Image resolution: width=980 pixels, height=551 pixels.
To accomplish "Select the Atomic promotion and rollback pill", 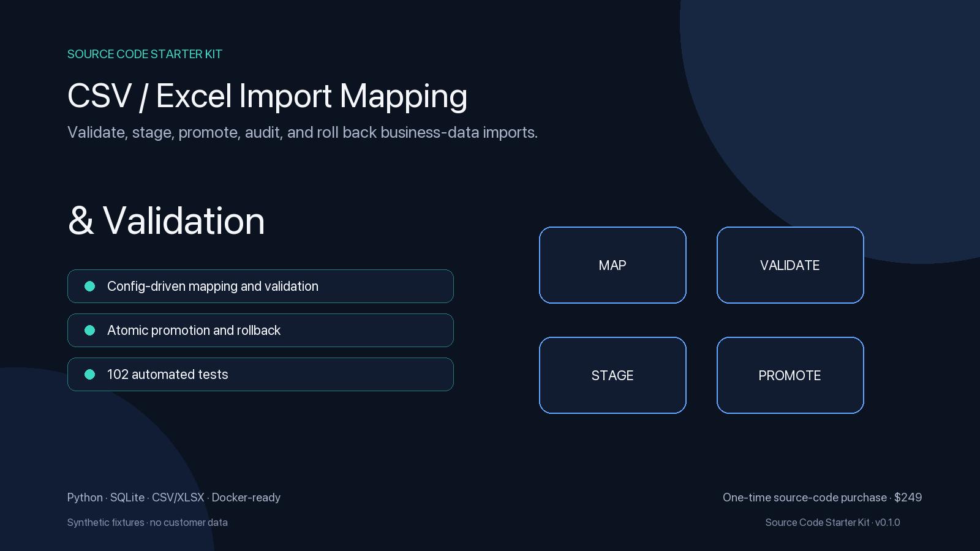I will point(260,330).
